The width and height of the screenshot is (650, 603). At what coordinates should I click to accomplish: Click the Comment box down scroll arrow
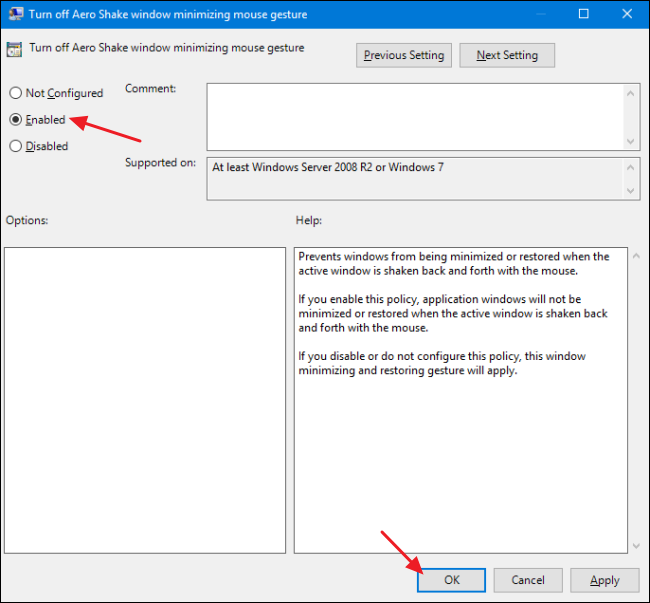[x=631, y=141]
